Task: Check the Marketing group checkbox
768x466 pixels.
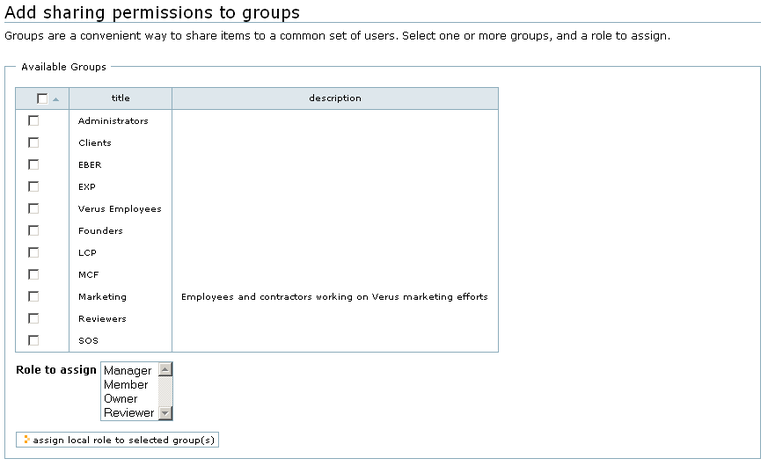Action: coord(34,297)
